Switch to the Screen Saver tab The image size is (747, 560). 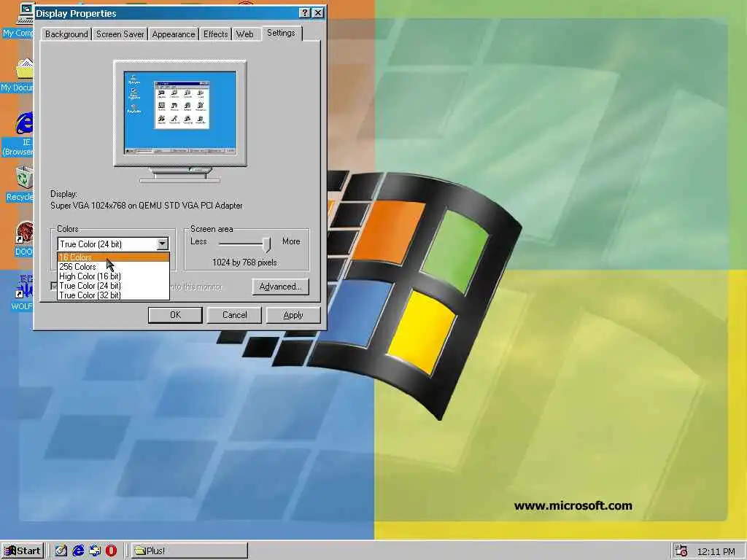(x=120, y=34)
